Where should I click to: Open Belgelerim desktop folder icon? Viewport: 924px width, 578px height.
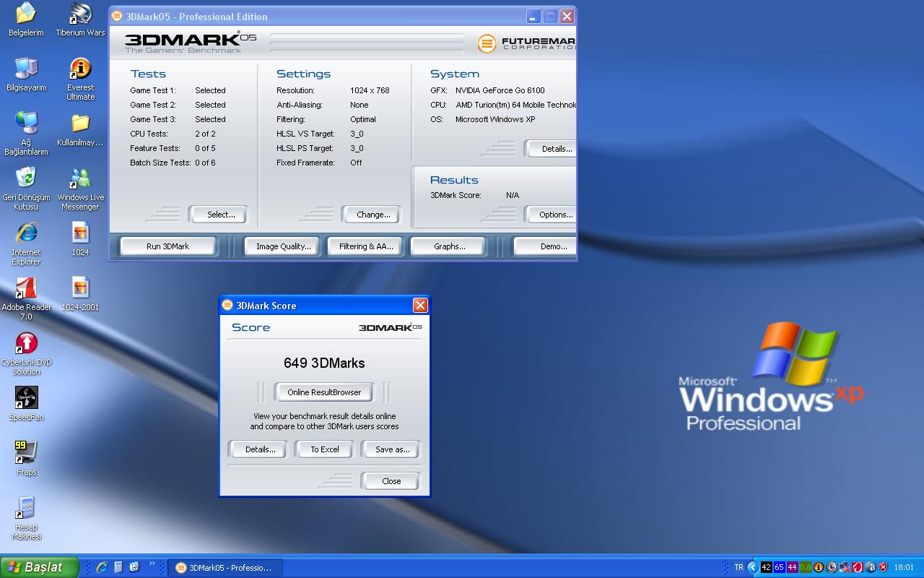[x=26, y=19]
